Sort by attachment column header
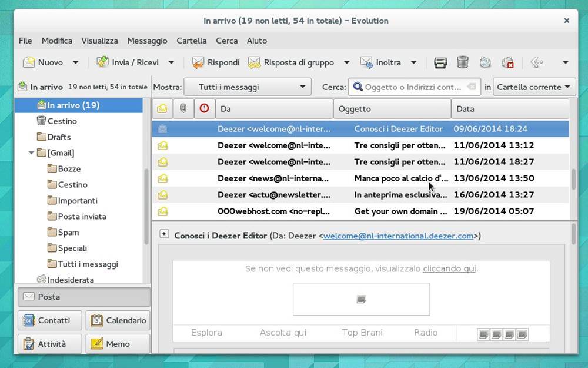The width and height of the screenshot is (588, 368). tap(183, 108)
